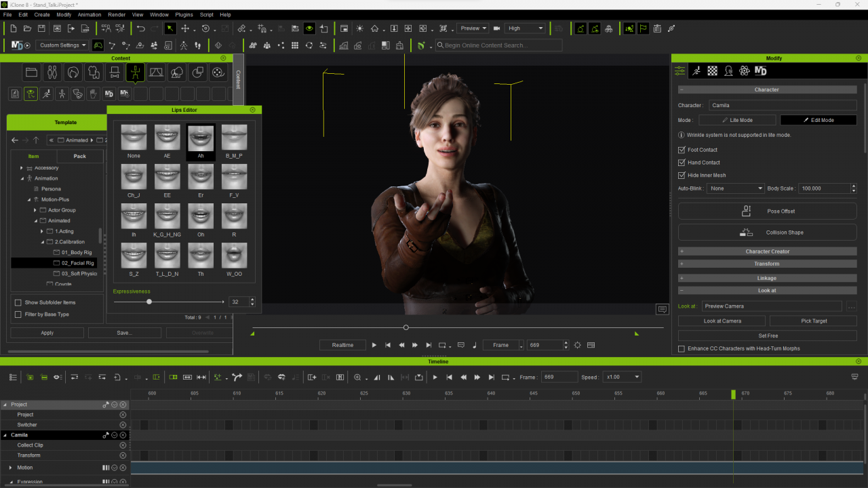Open the Auto-Blink dropdown

(x=735, y=188)
